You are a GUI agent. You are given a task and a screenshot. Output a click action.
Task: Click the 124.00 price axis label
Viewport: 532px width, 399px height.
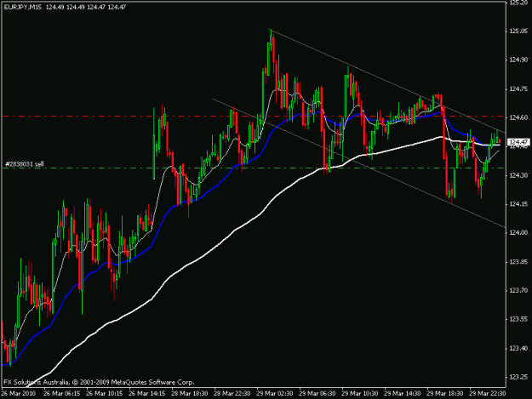pos(518,232)
